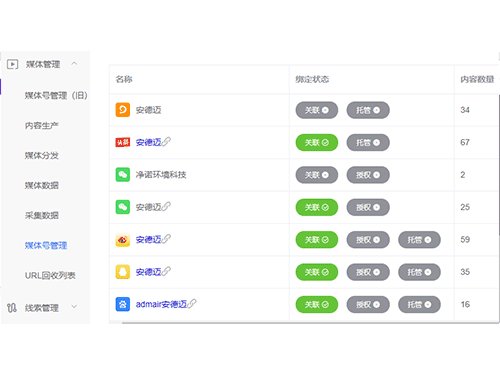The height and width of the screenshot is (375, 500).
Task: Click the orange platform icon in the 34-count row
Action: (123, 110)
